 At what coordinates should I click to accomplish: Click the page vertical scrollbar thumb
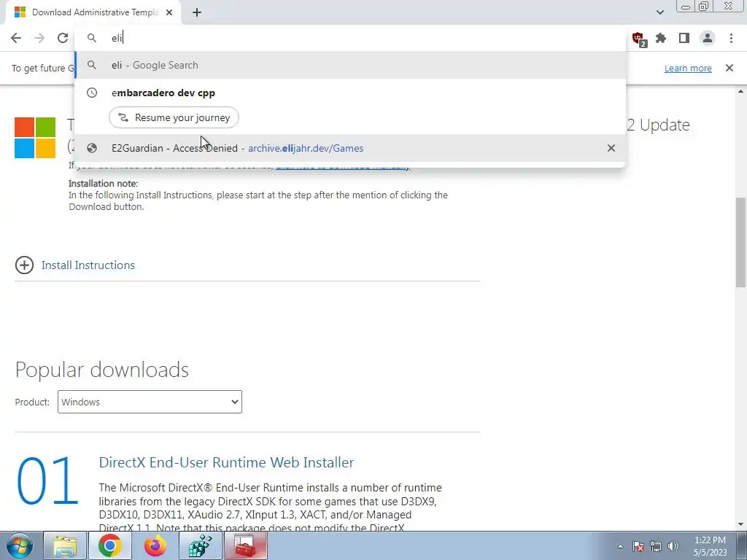(741, 242)
